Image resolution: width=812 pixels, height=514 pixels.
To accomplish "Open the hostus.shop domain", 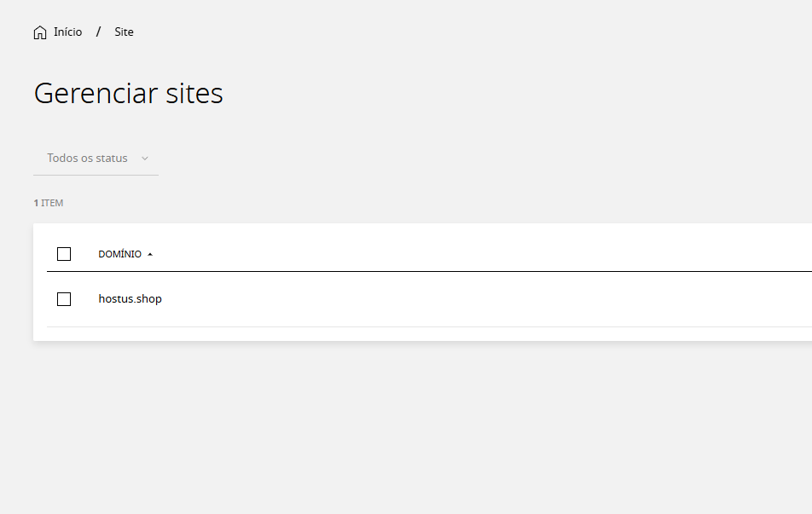I will [x=130, y=299].
